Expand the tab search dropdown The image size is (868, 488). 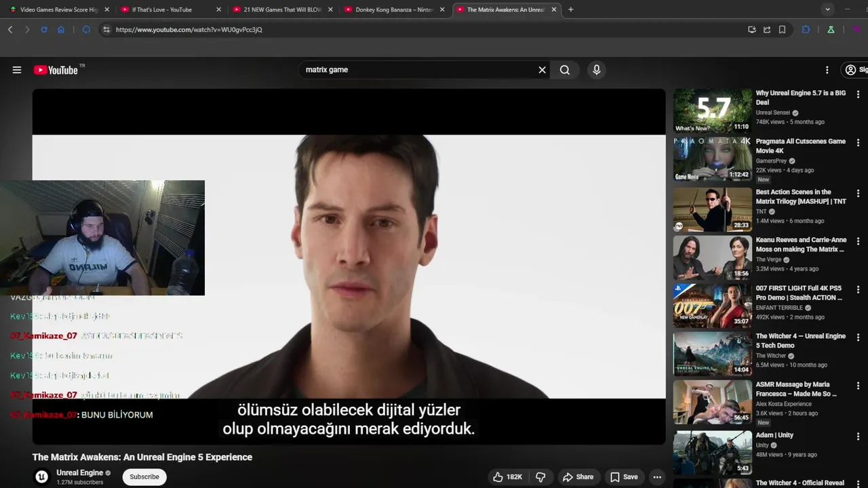[x=827, y=9]
